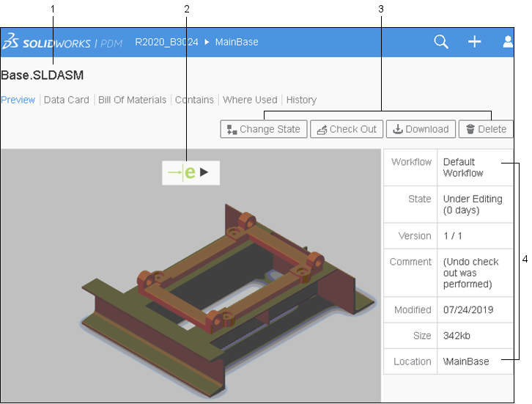The image size is (532, 404).
Task: Open the Bill Of Materials tab
Action: (x=132, y=100)
